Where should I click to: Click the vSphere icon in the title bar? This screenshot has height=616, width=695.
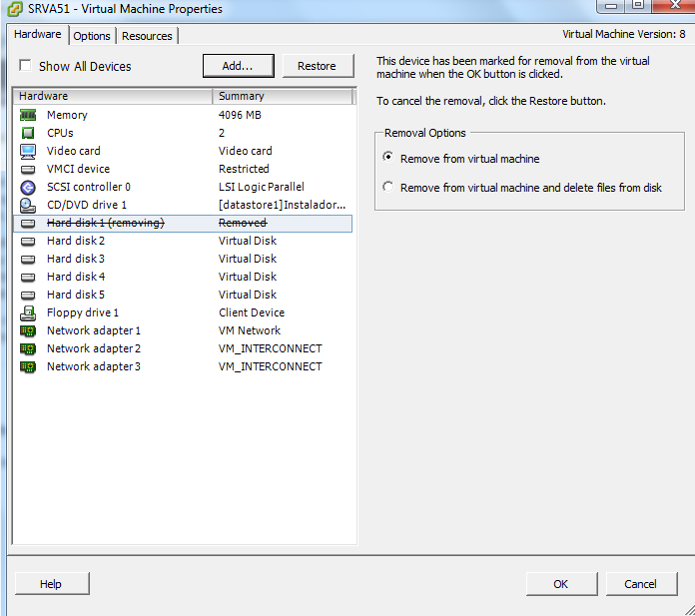coord(15,9)
